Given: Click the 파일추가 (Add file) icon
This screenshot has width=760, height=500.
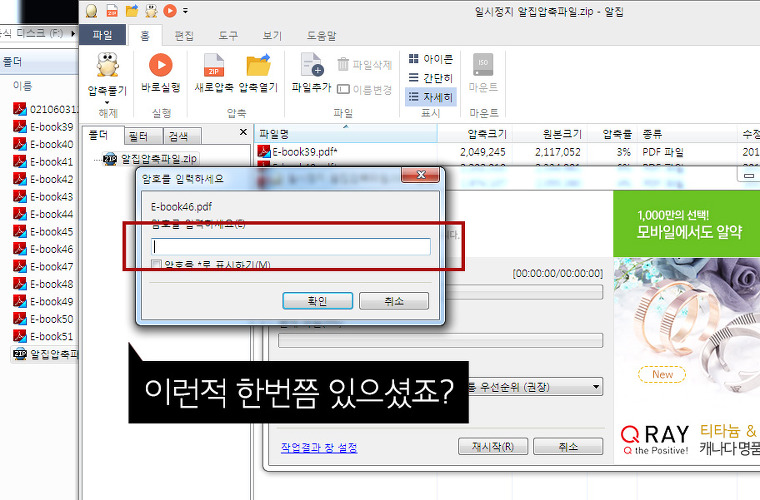Looking at the screenshot, I should tap(312, 66).
